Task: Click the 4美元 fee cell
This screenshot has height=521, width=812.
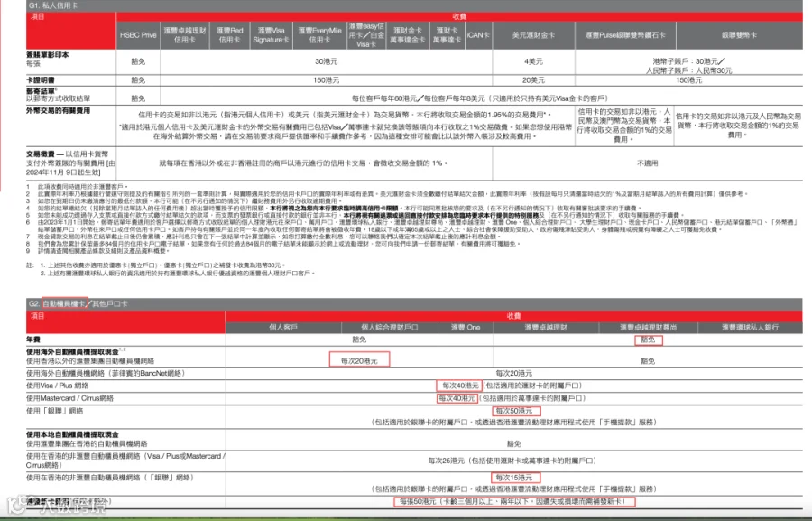Action: pyautogui.click(x=533, y=61)
